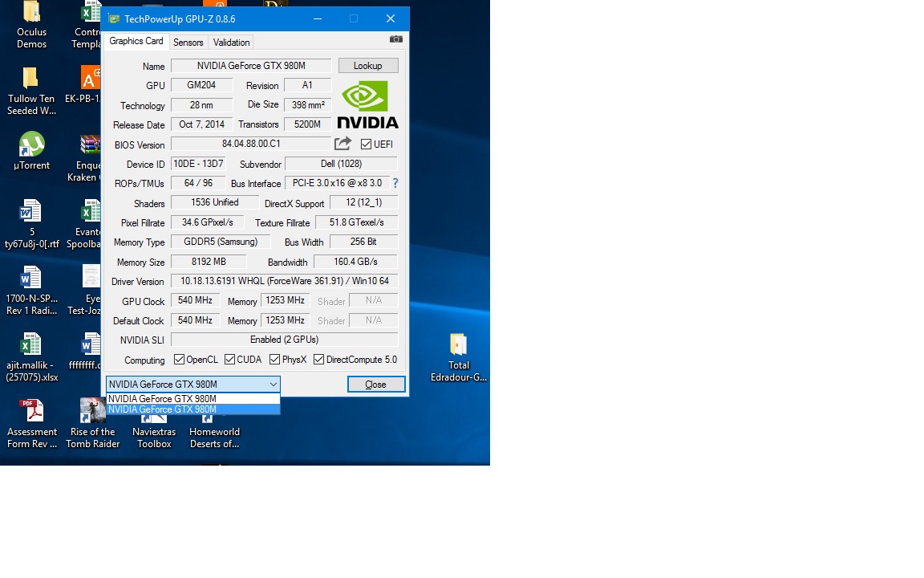The image size is (924, 578).
Task: Click the Release Date value Oct 7, 2014
Action: point(201,124)
